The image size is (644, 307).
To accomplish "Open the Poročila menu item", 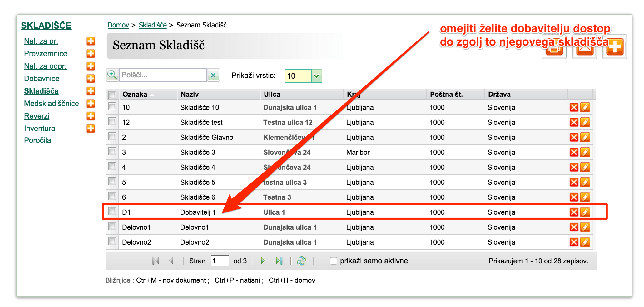I will click(37, 140).
